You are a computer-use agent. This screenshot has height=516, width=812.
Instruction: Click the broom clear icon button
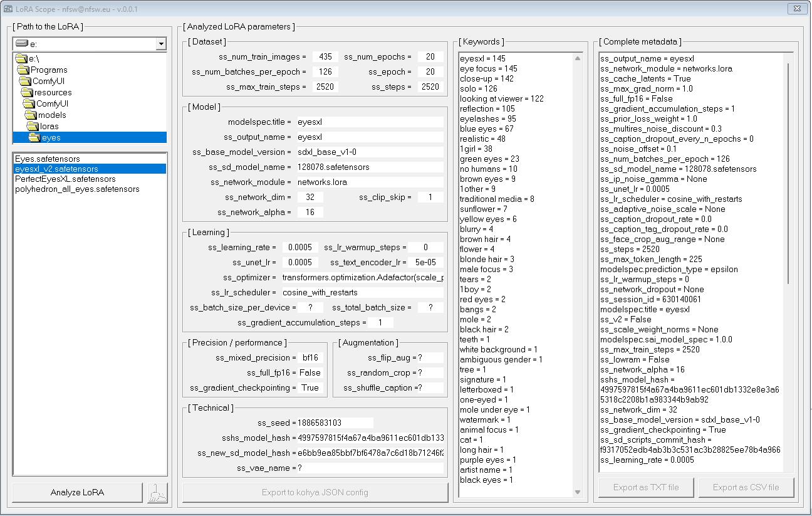click(157, 493)
